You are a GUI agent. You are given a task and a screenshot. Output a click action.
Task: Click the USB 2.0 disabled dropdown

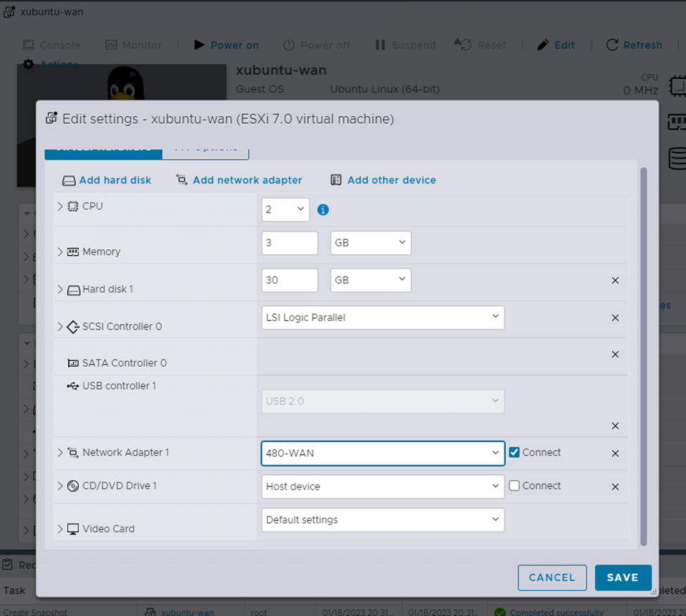tap(383, 401)
